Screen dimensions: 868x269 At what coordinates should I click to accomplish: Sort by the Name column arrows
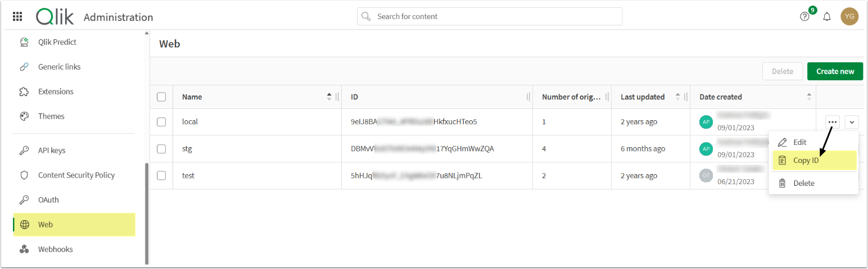click(x=329, y=97)
